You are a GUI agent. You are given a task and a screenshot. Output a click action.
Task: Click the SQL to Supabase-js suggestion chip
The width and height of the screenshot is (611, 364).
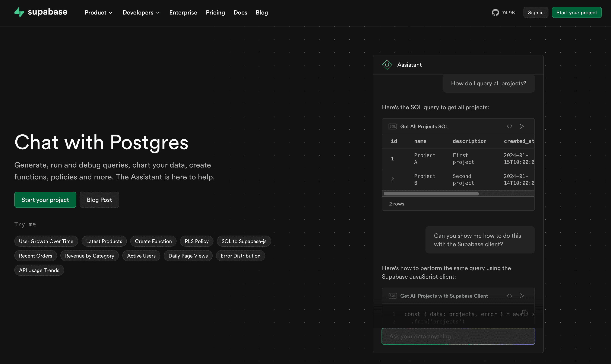pos(244,241)
